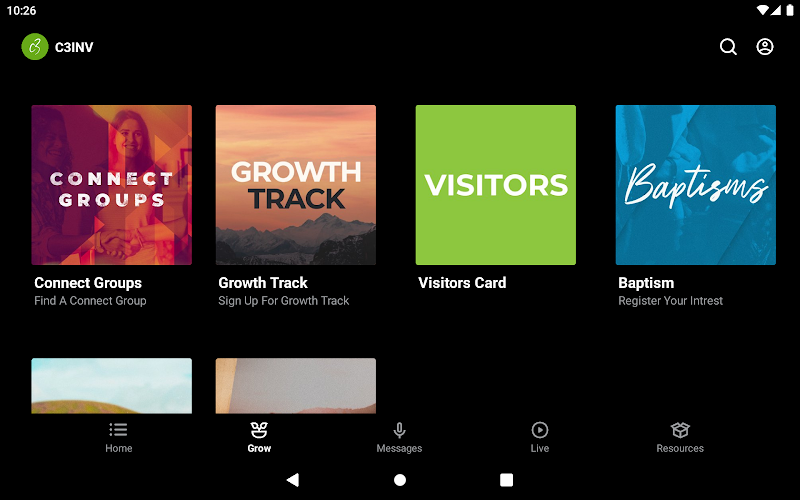Open the green Visitors thumbnail

click(496, 185)
